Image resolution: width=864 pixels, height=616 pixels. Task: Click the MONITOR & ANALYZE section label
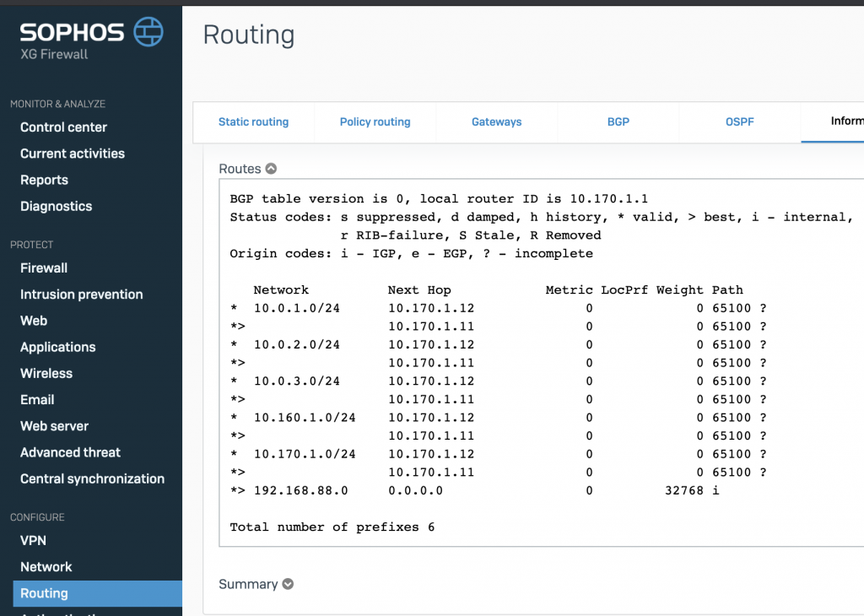[58, 104]
